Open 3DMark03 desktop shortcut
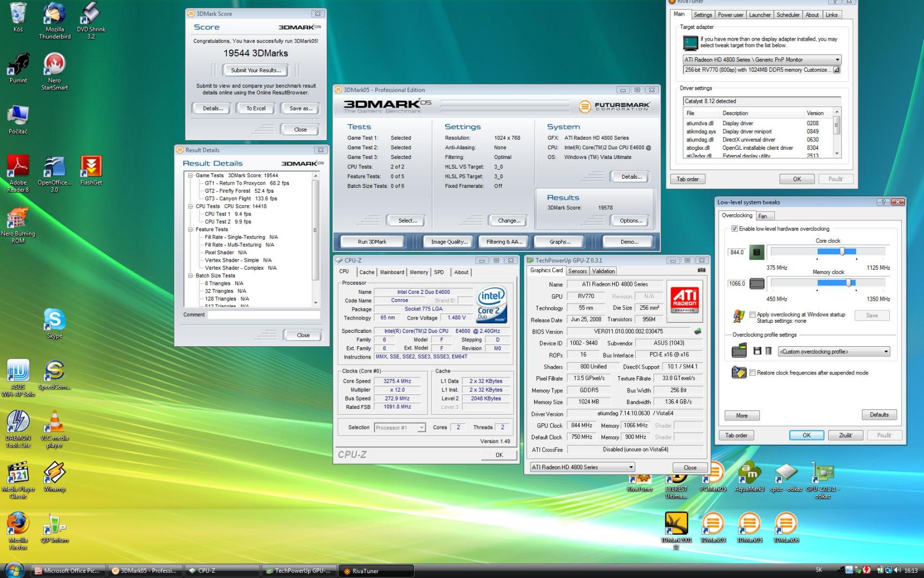Image resolution: width=924 pixels, height=578 pixels. pyautogui.click(x=713, y=528)
